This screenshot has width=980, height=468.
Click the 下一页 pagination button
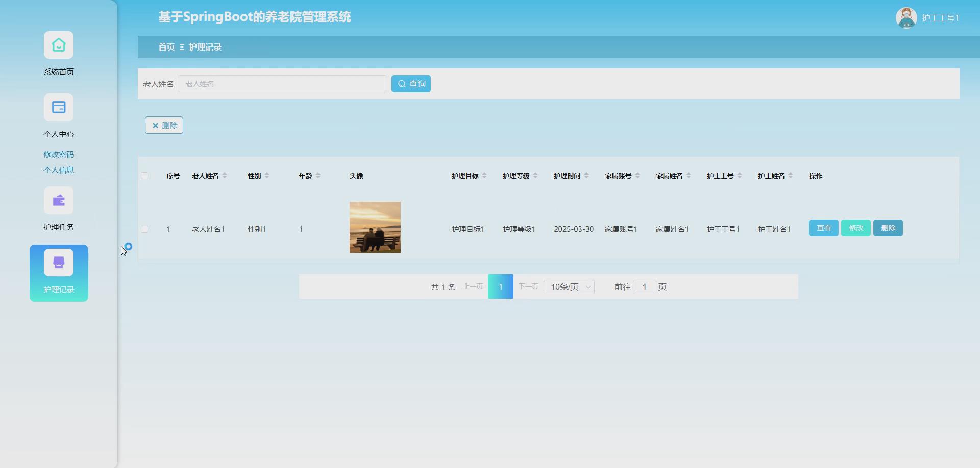coord(528,286)
